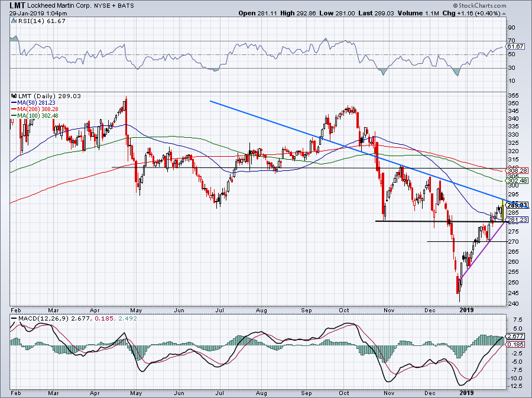
Task: Click the green MA(100) legend line swatch
Action: (x=14, y=116)
